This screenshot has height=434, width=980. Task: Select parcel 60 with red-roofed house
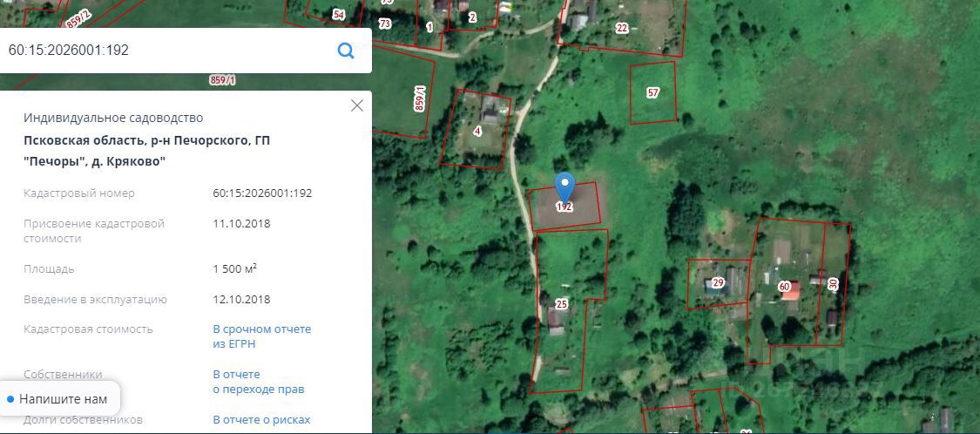(x=784, y=287)
